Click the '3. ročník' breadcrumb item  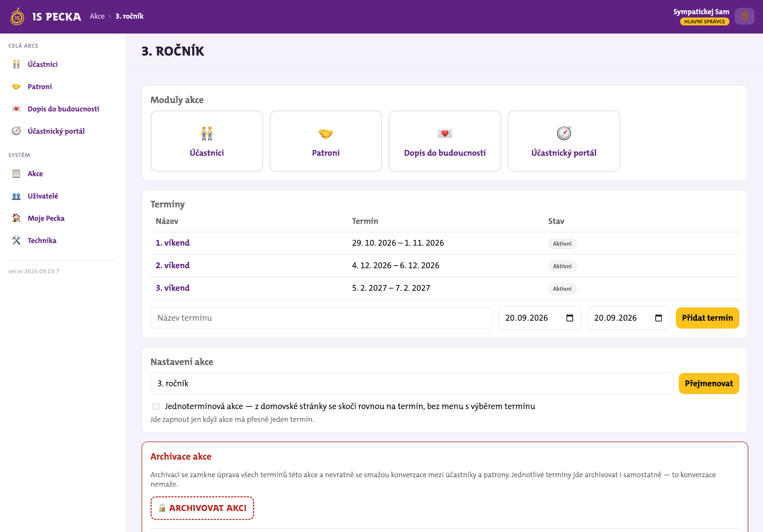point(129,16)
